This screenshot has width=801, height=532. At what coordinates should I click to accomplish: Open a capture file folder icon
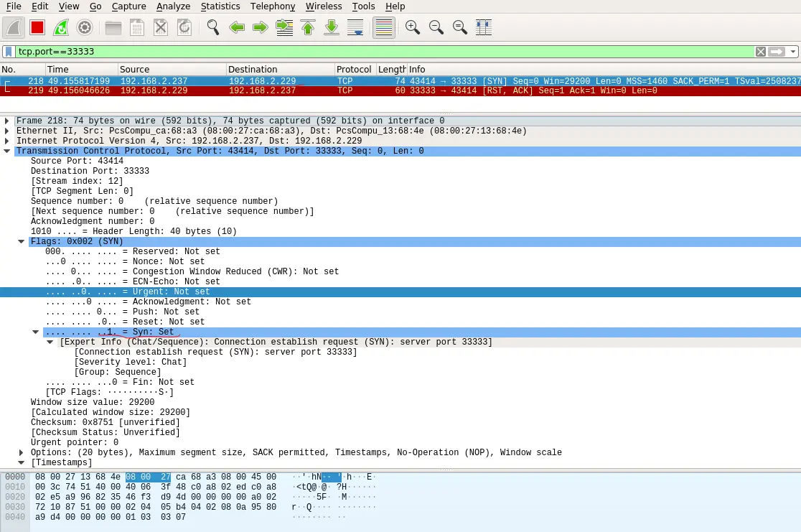pos(113,27)
